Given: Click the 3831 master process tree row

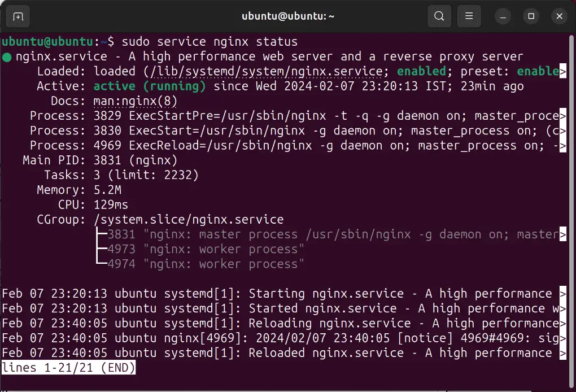Looking at the screenshot, I should [x=330, y=234].
